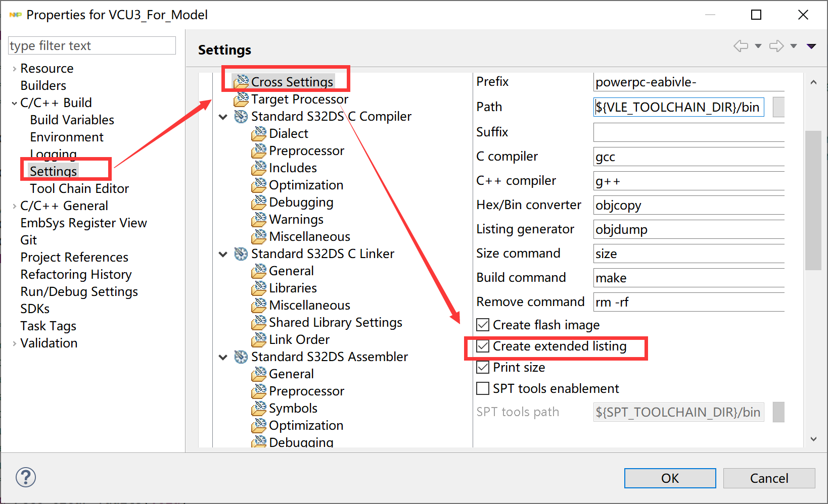Select the Cross Settings folder icon
The height and width of the screenshot is (504, 828).
pyautogui.click(x=241, y=81)
